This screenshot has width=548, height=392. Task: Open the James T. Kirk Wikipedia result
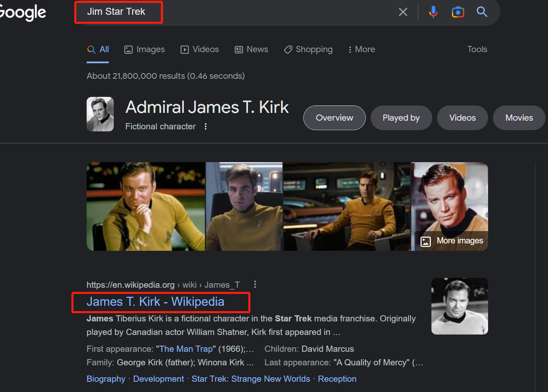[x=155, y=302]
